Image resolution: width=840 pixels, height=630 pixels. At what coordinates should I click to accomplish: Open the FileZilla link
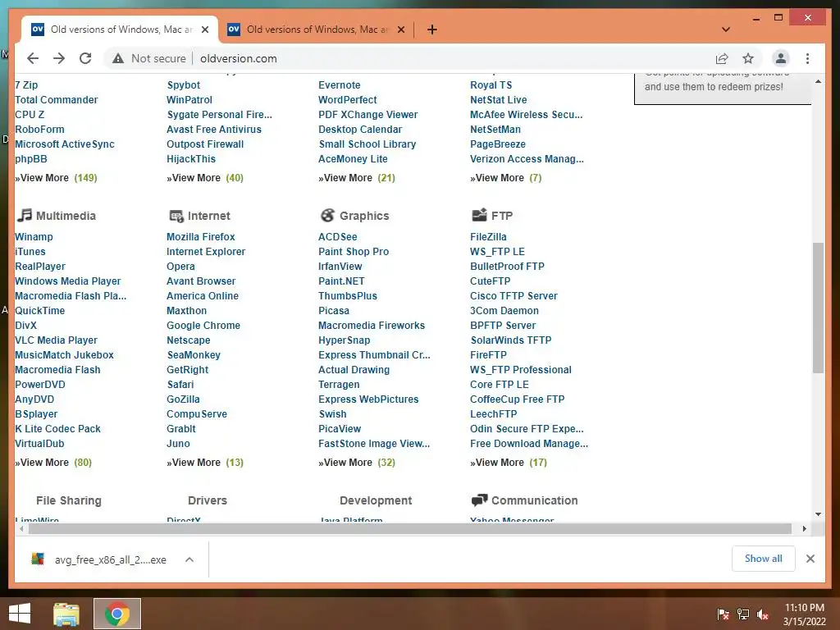[x=488, y=237]
